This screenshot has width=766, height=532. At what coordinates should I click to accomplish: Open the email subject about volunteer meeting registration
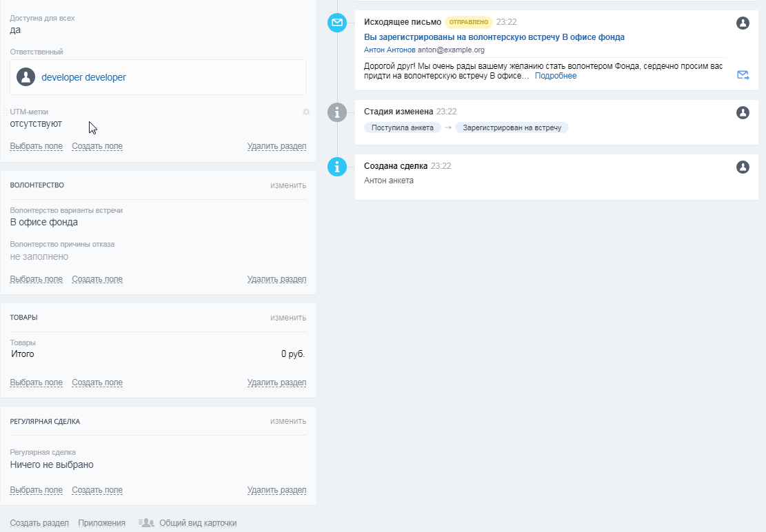(x=494, y=37)
